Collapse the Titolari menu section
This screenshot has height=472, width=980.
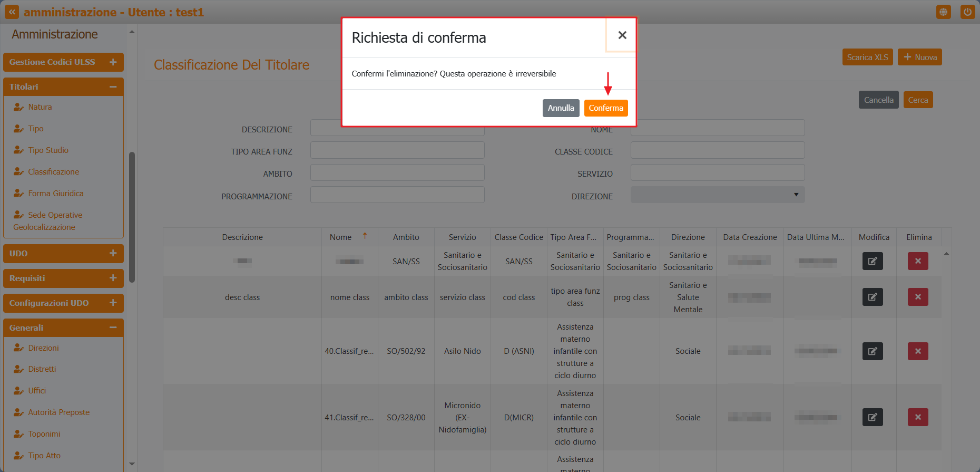(x=113, y=87)
